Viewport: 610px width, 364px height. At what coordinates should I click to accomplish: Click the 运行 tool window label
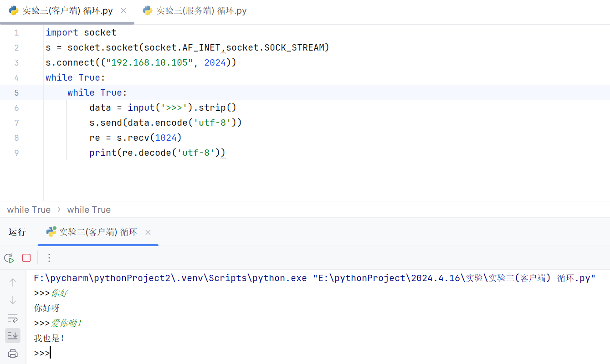(17, 232)
